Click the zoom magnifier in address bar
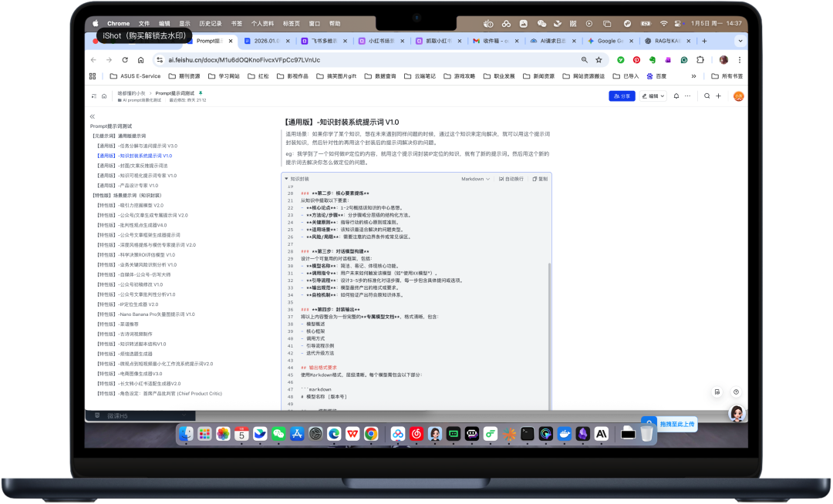The image size is (833, 504). 585,60
